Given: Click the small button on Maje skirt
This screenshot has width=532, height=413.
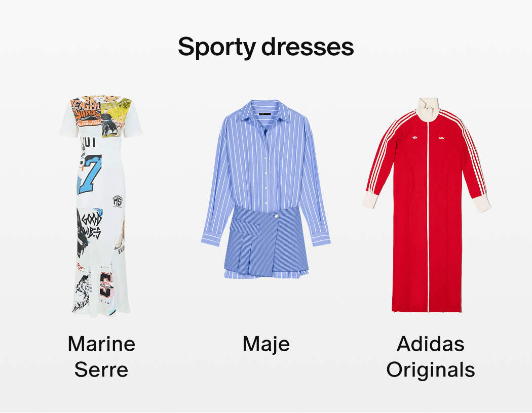Looking at the screenshot, I should (277, 216).
